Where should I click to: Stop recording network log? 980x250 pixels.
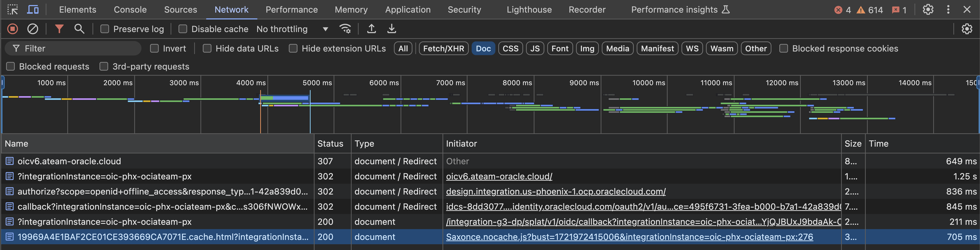click(13, 29)
